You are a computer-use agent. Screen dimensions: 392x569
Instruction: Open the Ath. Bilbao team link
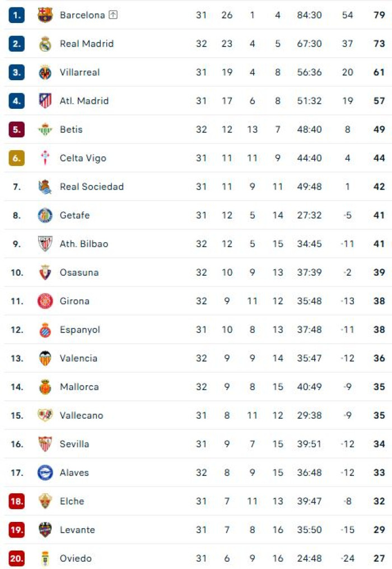point(84,244)
